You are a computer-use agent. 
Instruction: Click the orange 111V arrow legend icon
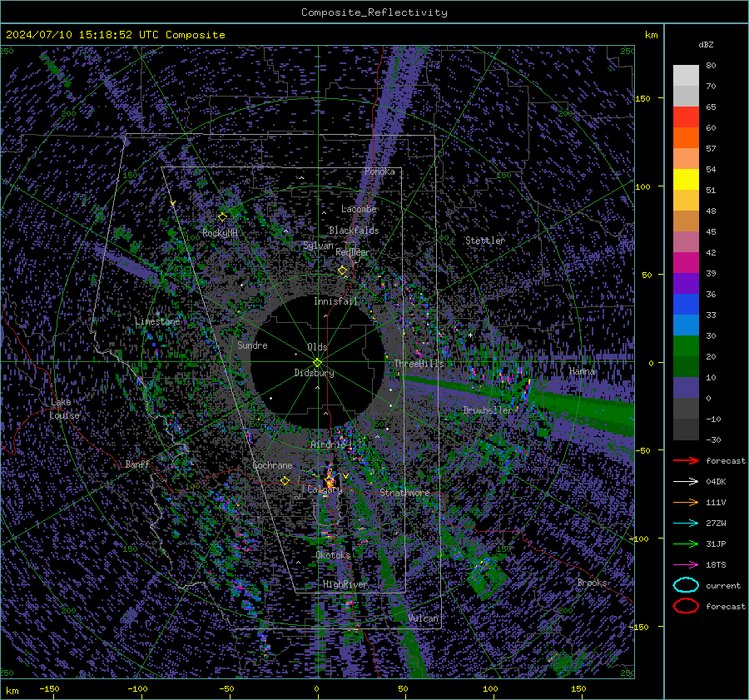686,502
